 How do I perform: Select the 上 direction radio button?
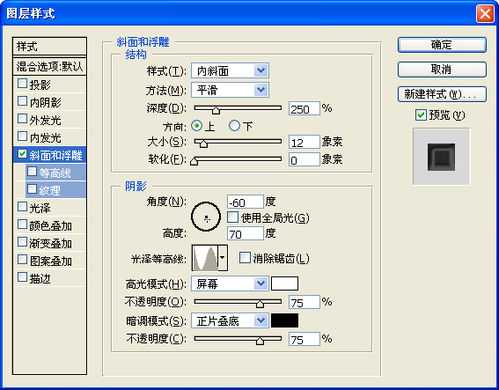click(197, 126)
